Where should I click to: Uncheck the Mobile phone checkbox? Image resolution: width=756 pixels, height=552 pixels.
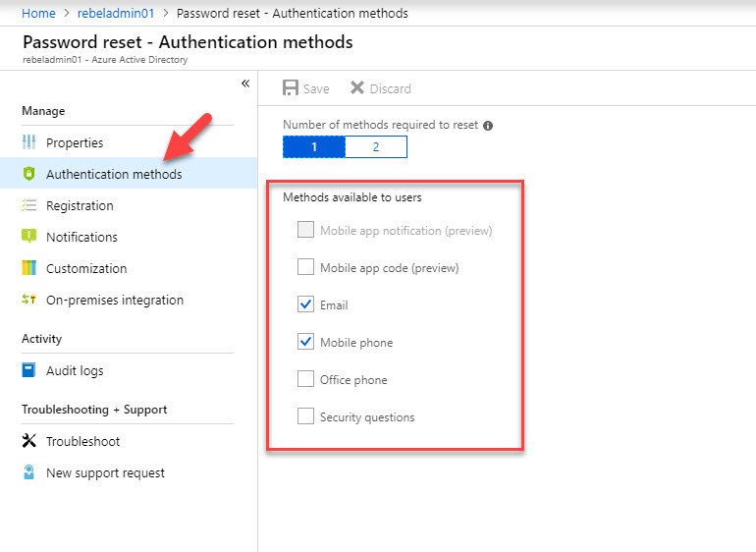pos(305,342)
